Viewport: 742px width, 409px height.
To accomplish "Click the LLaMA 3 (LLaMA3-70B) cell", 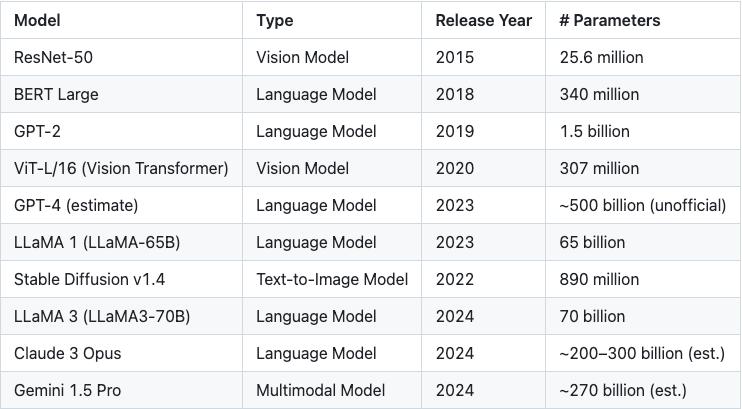I will click(x=102, y=316).
